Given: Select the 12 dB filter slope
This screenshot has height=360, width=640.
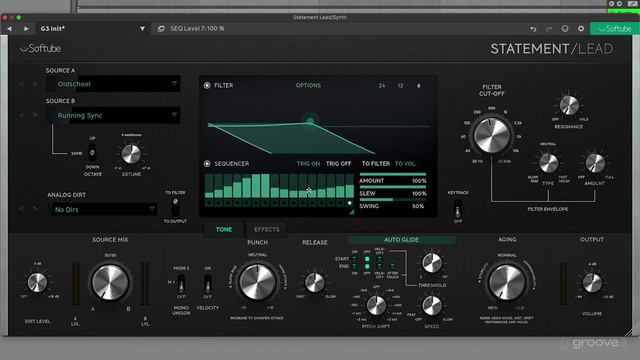Looking at the screenshot, I should click(x=400, y=85).
